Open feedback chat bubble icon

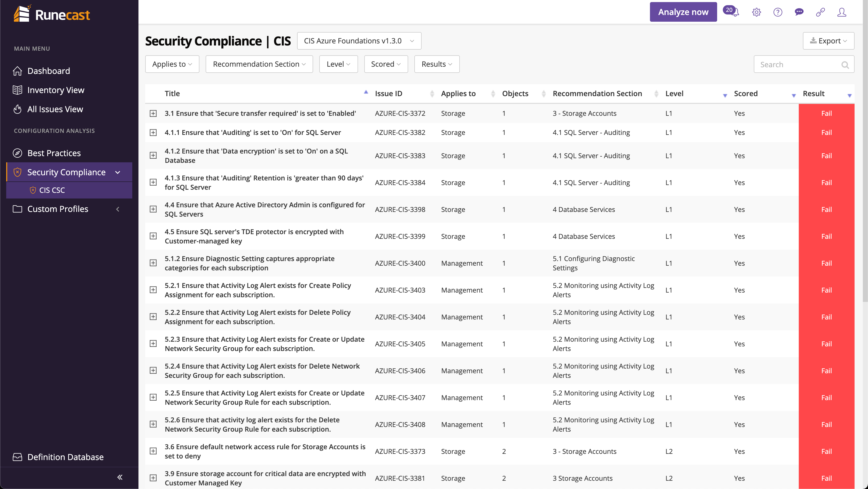(799, 12)
